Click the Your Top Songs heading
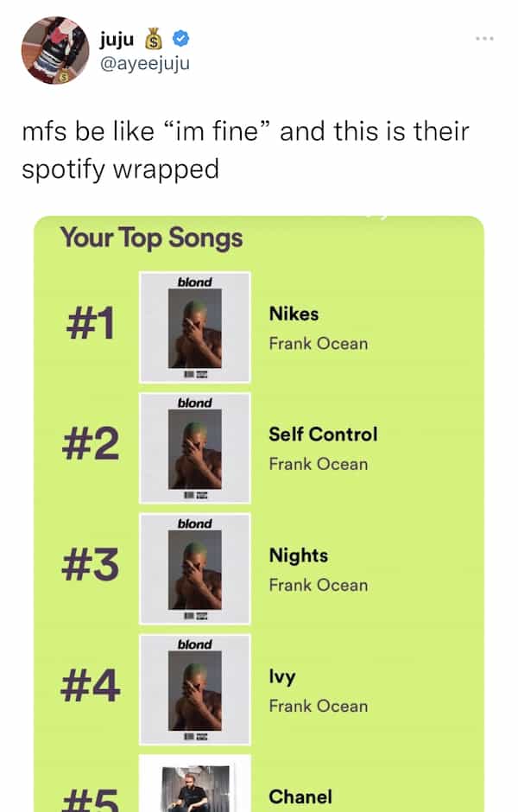Image resolution: width=518 pixels, height=812 pixels. pyautogui.click(x=151, y=238)
